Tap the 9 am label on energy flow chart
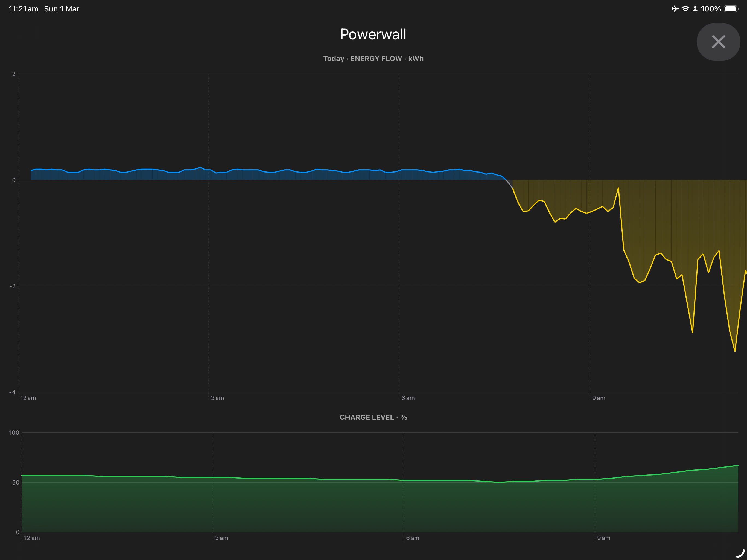747x560 pixels. [599, 398]
